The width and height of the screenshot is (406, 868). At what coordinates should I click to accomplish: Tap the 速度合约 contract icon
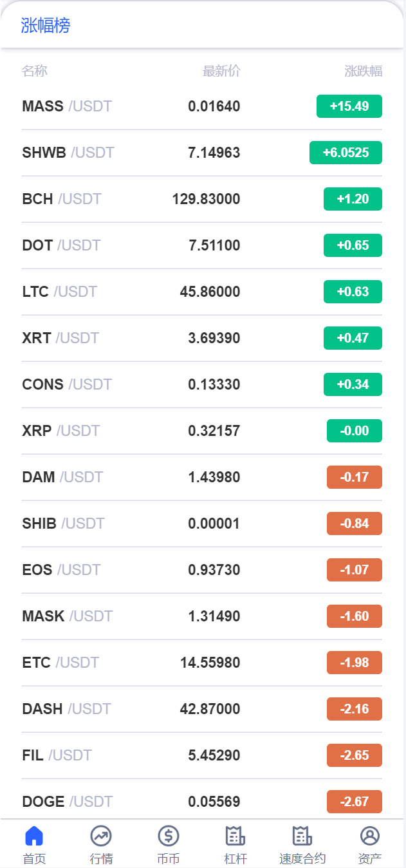[302, 836]
